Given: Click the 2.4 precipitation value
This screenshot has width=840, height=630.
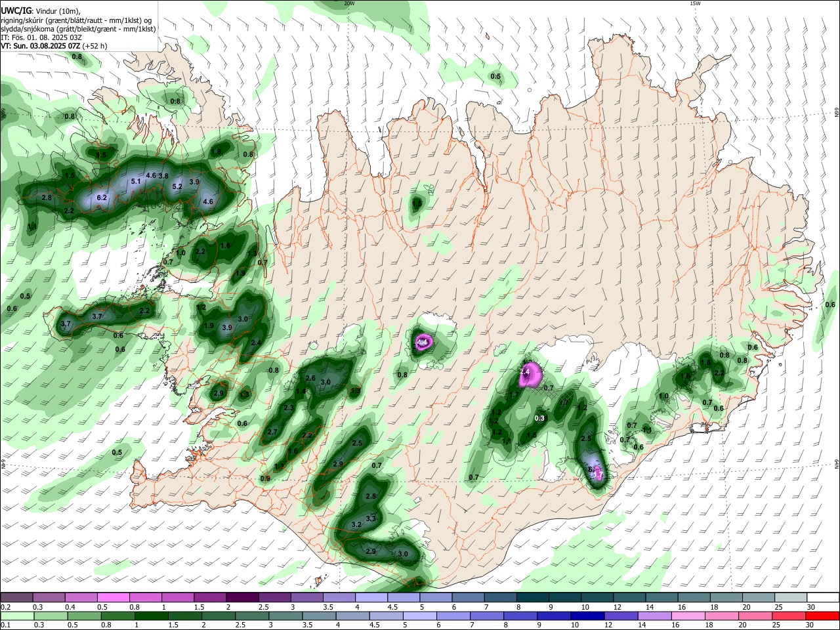Looking at the screenshot, I should (256, 343).
